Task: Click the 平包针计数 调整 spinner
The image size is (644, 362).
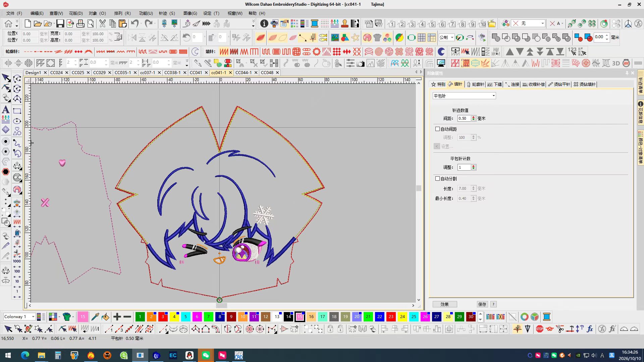Action: (473, 167)
